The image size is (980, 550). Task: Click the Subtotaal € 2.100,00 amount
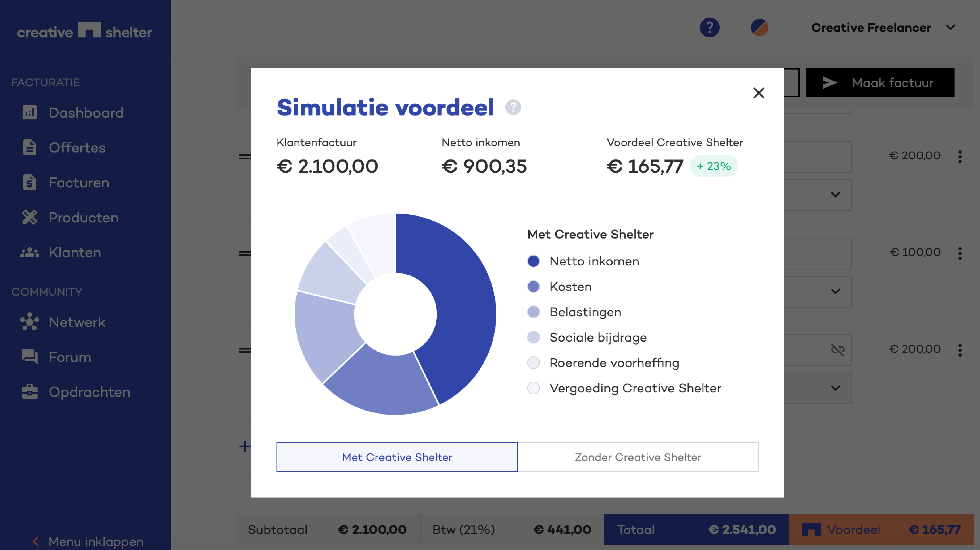[x=372, y=530]
